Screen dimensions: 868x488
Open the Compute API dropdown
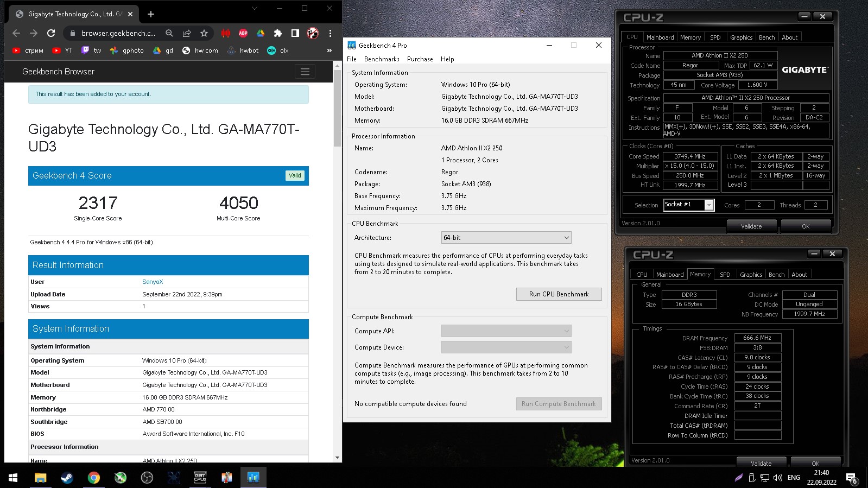(506, 331)
